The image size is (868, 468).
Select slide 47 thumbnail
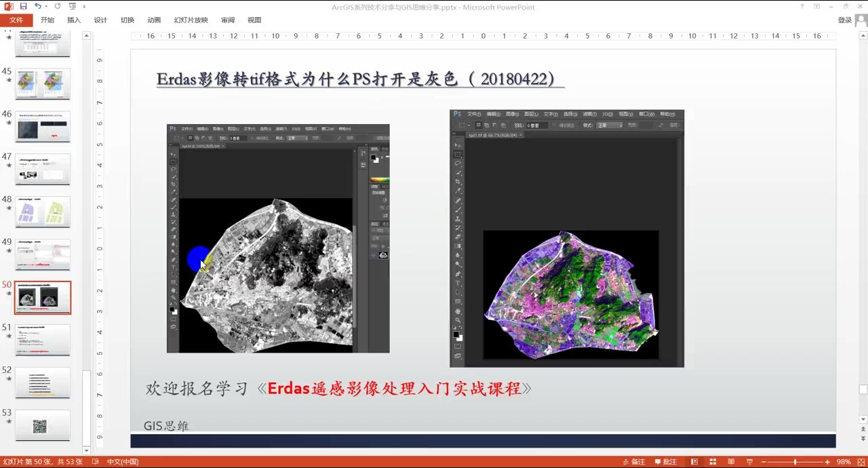coord(43,170)
